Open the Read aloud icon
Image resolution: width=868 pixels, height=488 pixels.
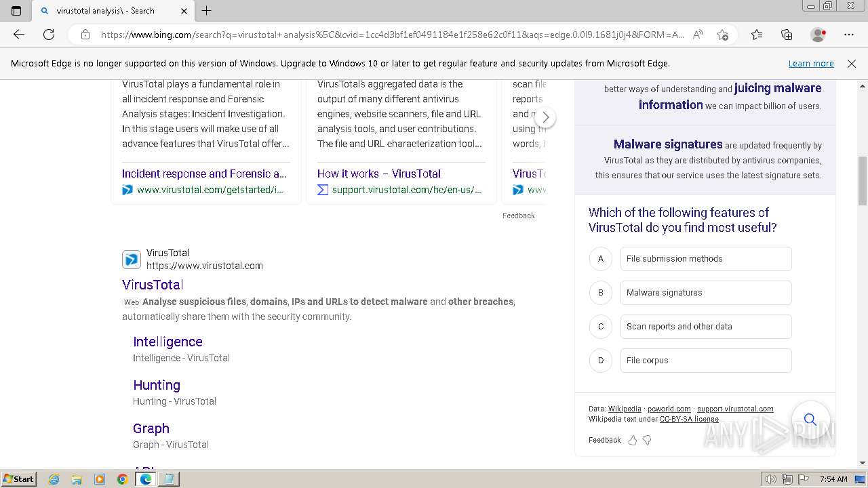(x=698, y=35)
